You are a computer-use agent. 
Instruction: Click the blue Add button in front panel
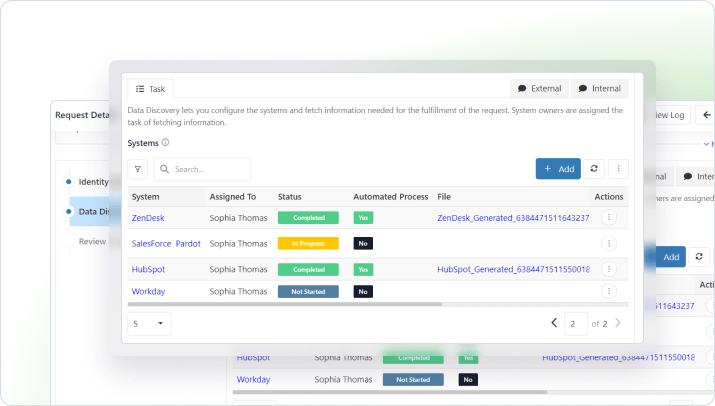click(x=558, y=169)
